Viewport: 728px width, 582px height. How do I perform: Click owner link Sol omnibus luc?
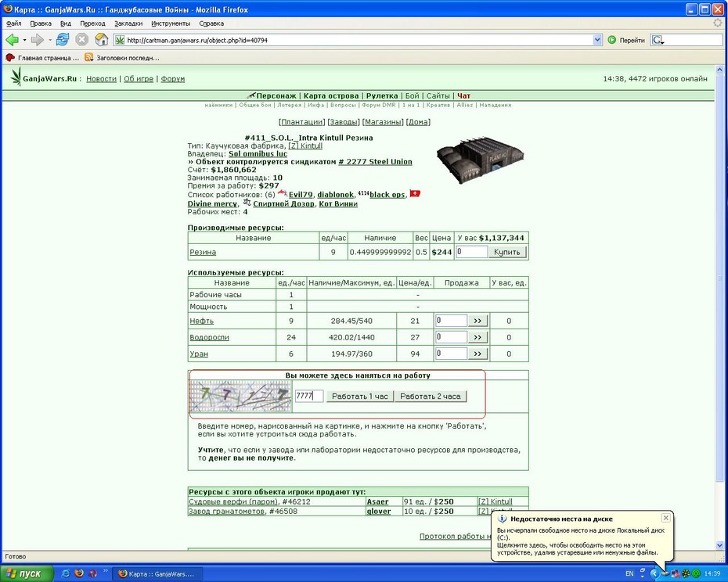pos(258,153)
